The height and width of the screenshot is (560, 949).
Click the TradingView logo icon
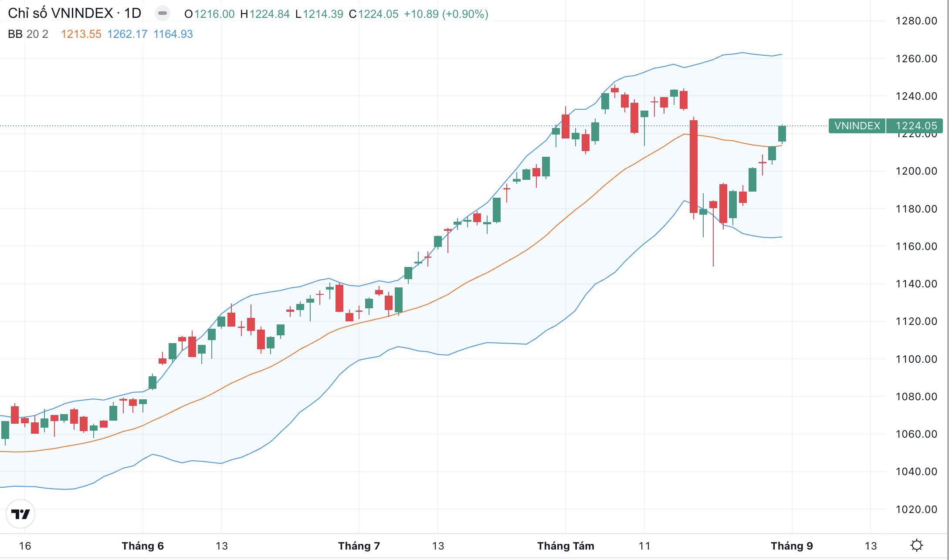pyautogui.click(x=20, y=514)
